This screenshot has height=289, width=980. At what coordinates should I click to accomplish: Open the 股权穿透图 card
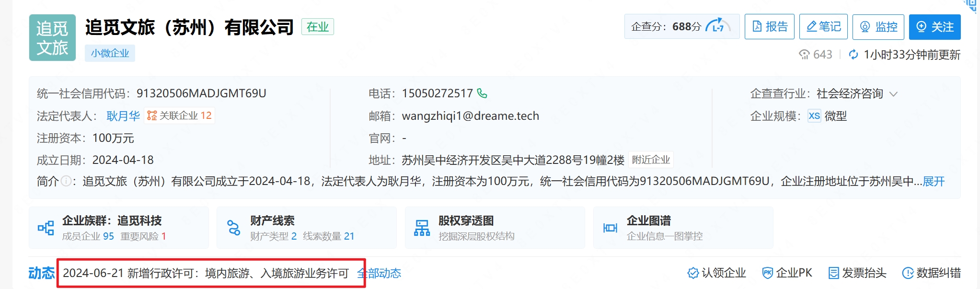[x=495, y=228]
